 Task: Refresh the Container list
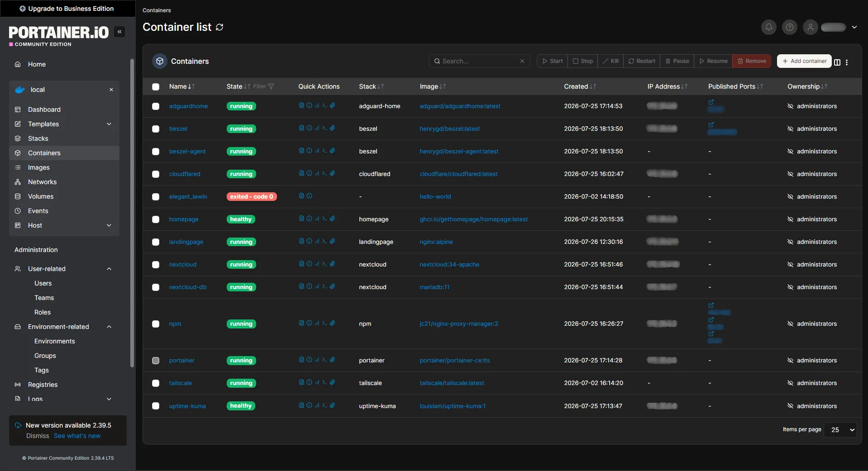[219, 27]
